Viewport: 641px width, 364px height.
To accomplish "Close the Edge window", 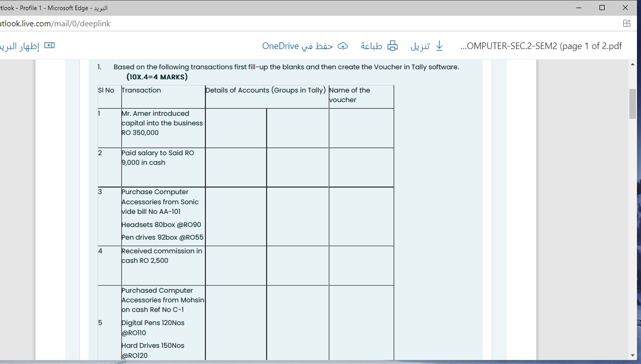I will coord(625,8).
